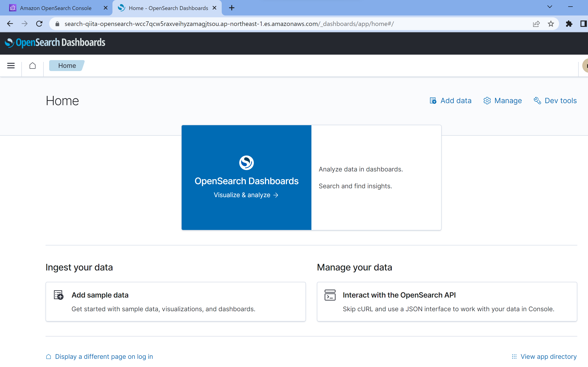The width and height of the screenshot is (588, 367).
Task: Click the share page icon in address bar
Action: 536,24
